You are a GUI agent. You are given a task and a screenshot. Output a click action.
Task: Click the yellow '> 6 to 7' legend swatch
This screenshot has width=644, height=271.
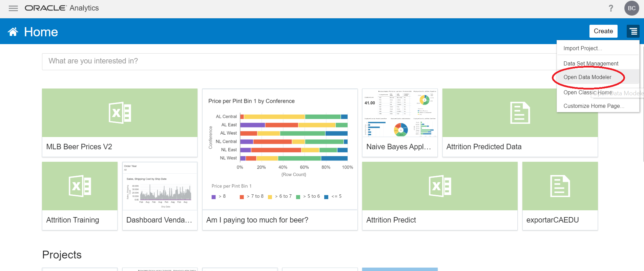(x=270, y=197)
